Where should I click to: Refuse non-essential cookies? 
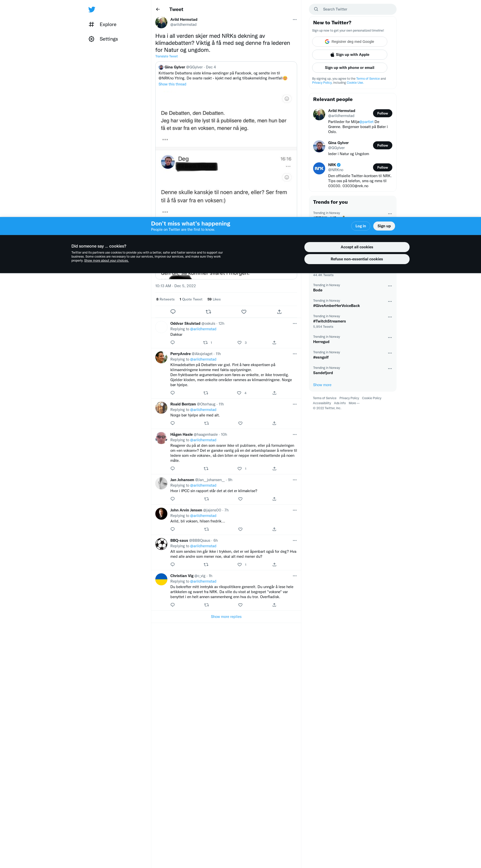[357, 259]
